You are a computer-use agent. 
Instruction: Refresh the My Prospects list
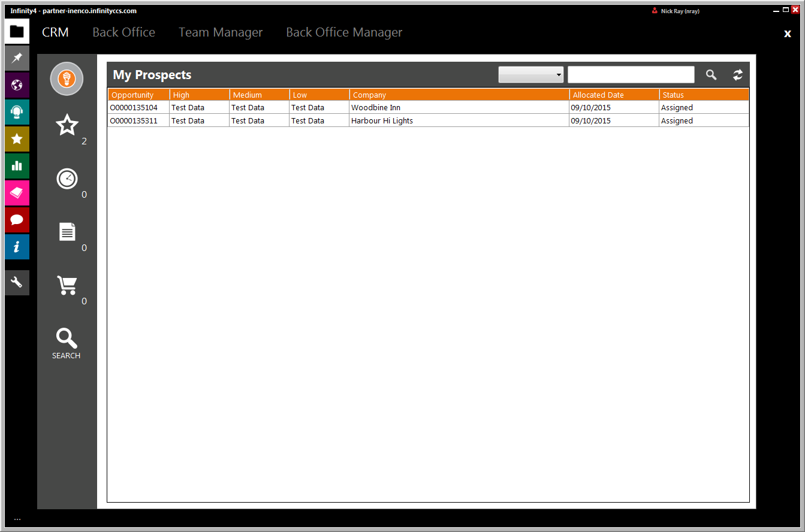coord(738,75)
